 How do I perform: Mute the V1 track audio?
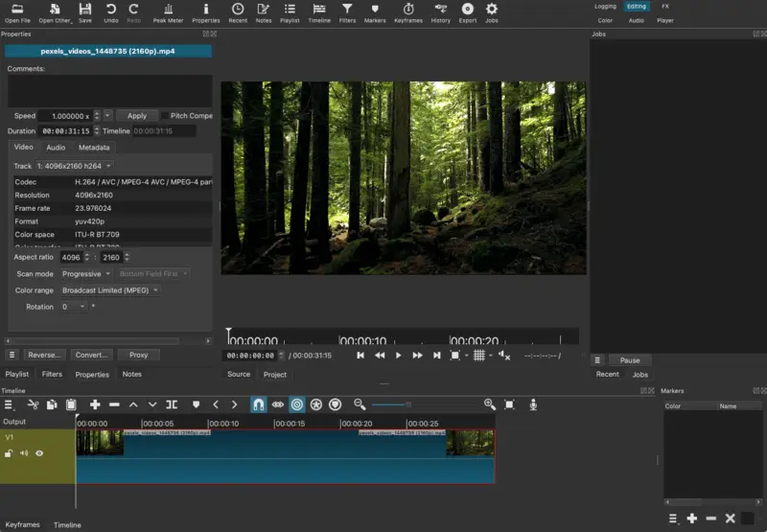click(x=23, y=453)
